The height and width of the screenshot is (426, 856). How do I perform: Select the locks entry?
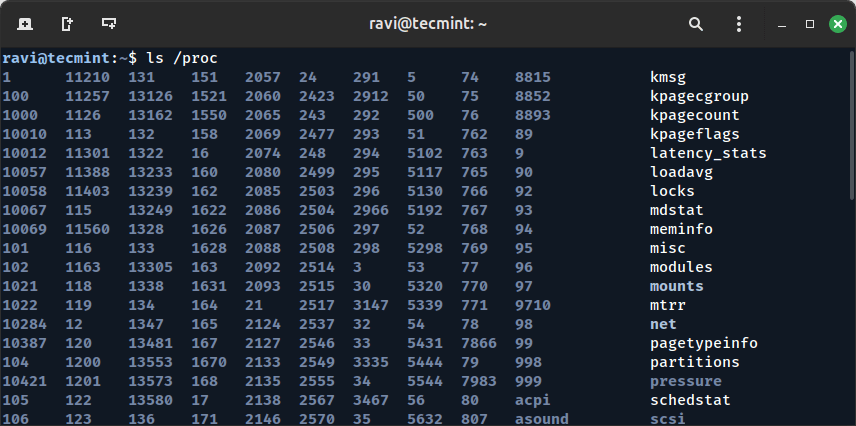[672, 191]
